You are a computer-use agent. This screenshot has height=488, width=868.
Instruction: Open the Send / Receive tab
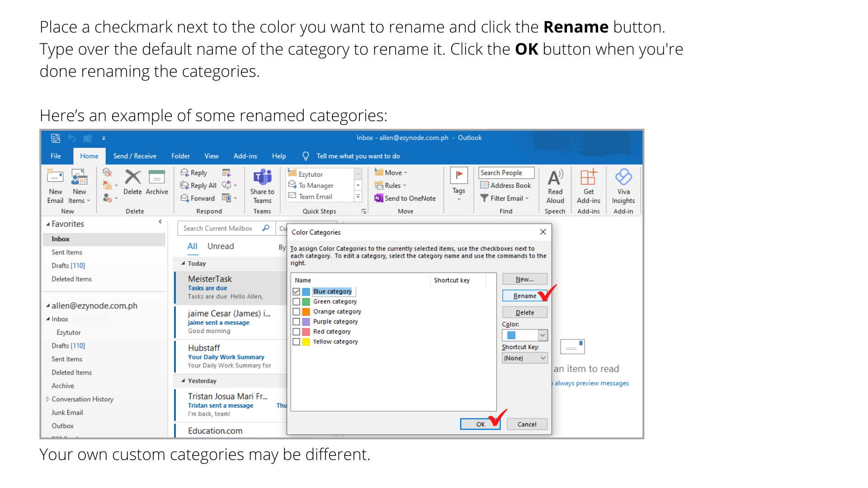click(x=135, y=156)
